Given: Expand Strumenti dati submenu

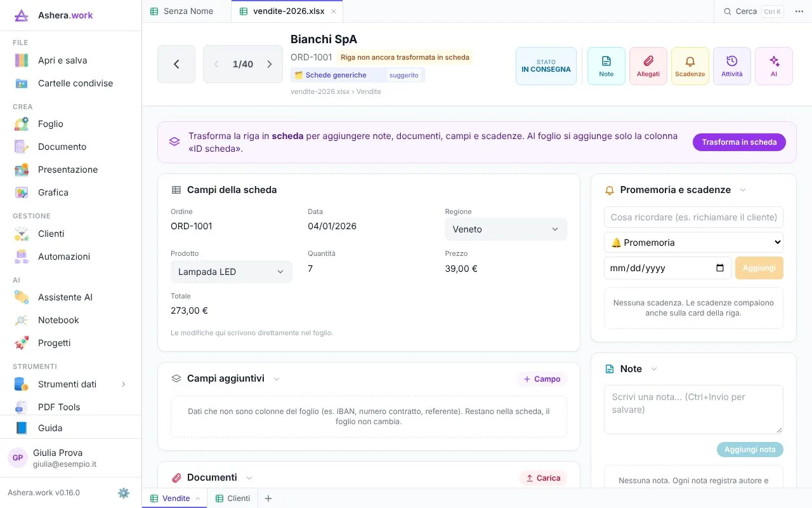Looking at the screenshot, I should click(x=124, y=384).
